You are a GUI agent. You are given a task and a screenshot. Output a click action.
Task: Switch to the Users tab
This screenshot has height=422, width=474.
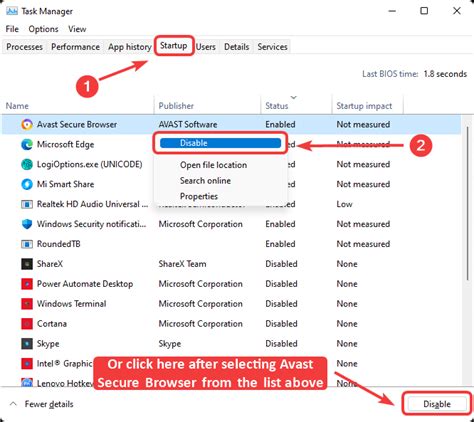pyautogui.click(x=205, y=47)
